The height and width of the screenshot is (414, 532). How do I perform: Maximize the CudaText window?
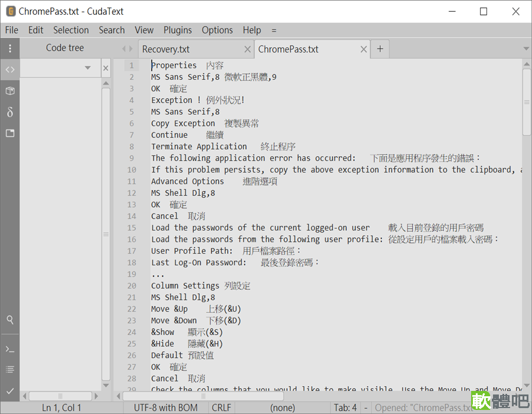tap(484, 11)
